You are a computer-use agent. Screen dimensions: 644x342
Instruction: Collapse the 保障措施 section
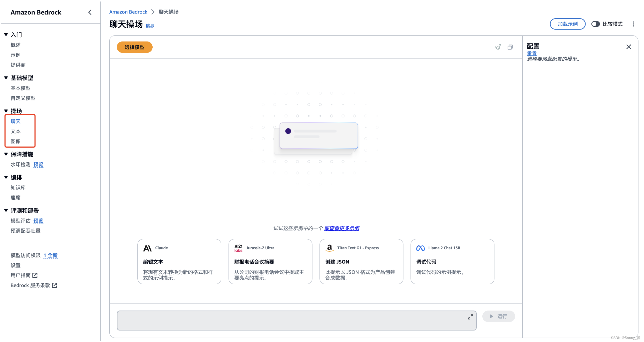(x=6, y=154)
